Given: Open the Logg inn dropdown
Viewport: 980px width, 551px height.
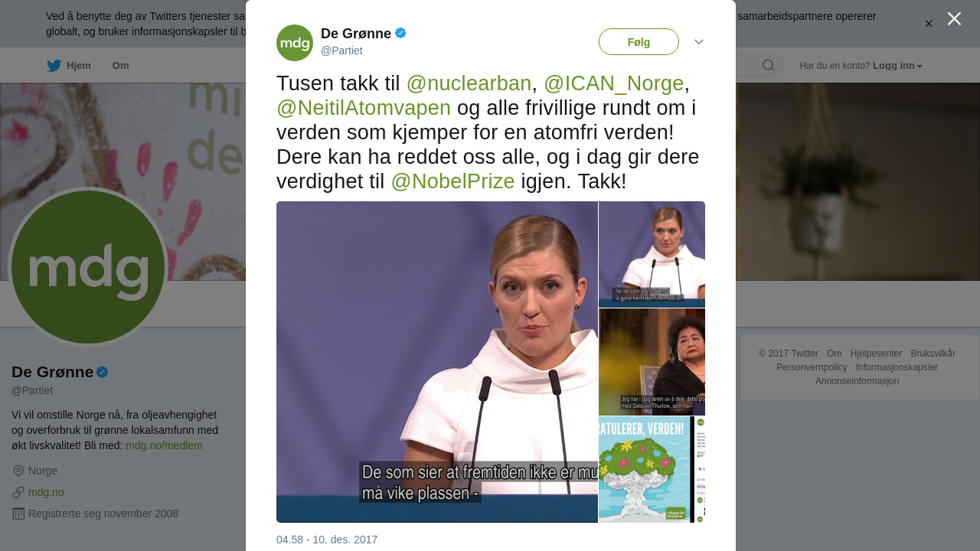Looking at the screenshot, I should click(897, 66).
